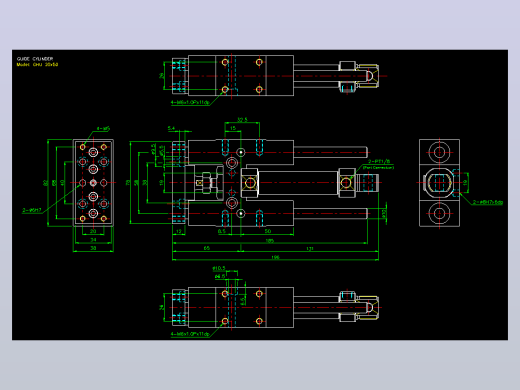The width and height of the screenshot is (520, 390).
Task: Select the ø12 rod diameter dimension
Action: [384, 213]
